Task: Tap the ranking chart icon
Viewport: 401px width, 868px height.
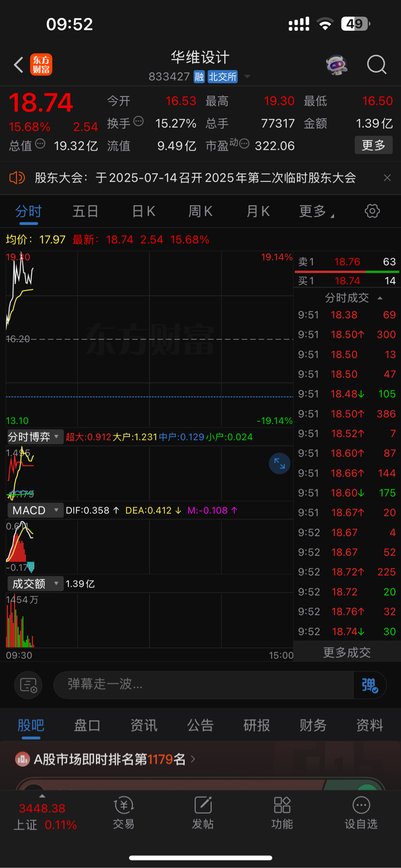Action: pos(22,759)
